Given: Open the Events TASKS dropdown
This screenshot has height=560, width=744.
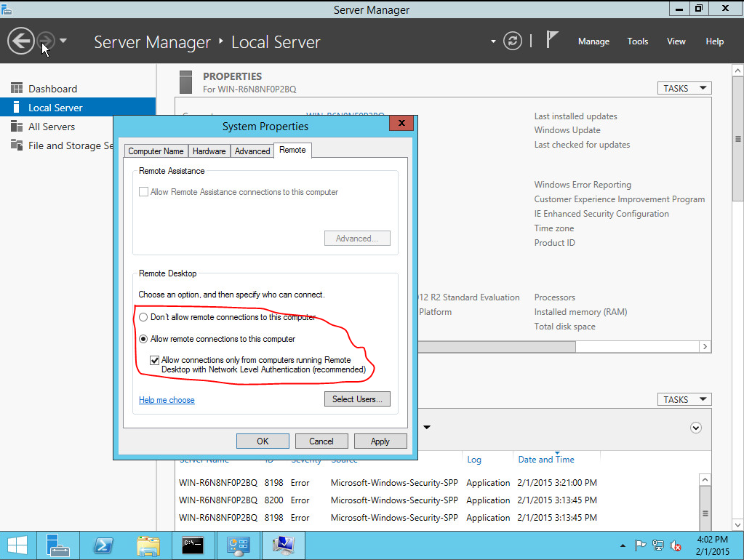Looking at the screenshot, I should pos(684,399).
